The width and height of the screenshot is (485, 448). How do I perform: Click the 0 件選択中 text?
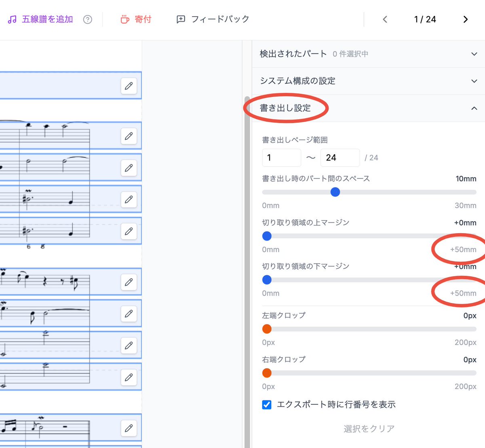click(350, 54)
